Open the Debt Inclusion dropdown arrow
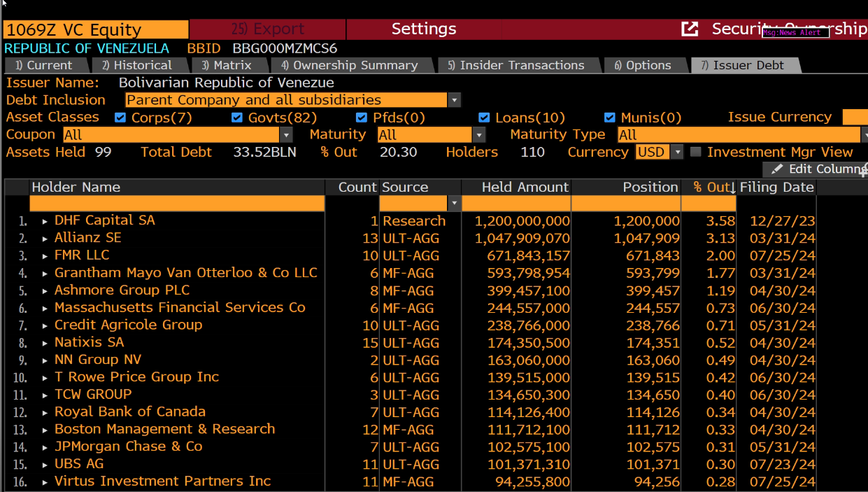Screen dimensions: 868x492 coord(455,100)
